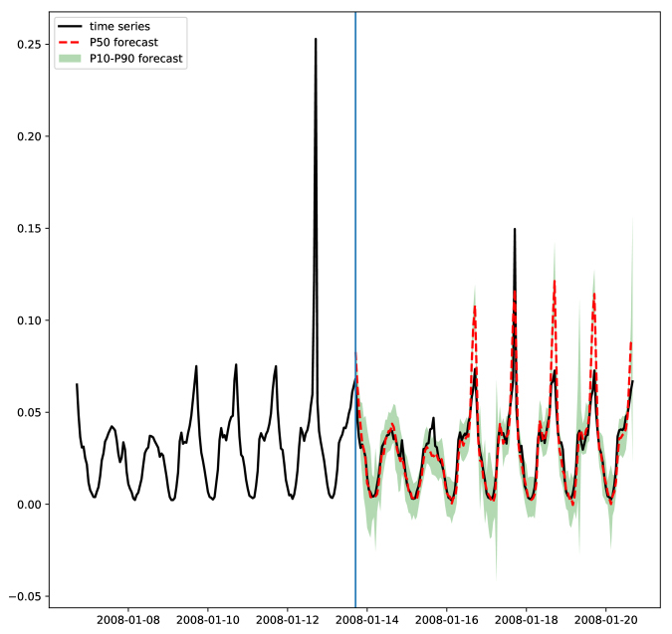Viewport: 672px width, 634px height.
Task: Click the vertical blue forecast start line
Action: point(355,310)
